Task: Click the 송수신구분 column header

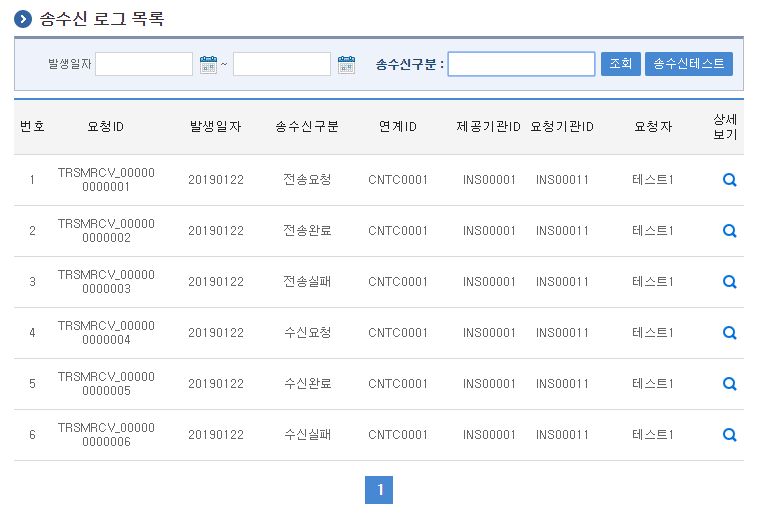Action: tap(307, 127)
